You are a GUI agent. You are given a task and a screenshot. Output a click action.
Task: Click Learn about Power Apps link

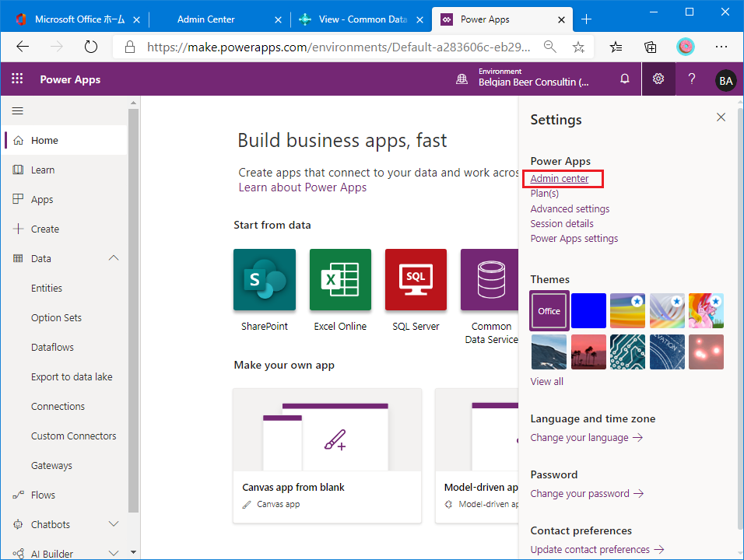click(302, 187)
